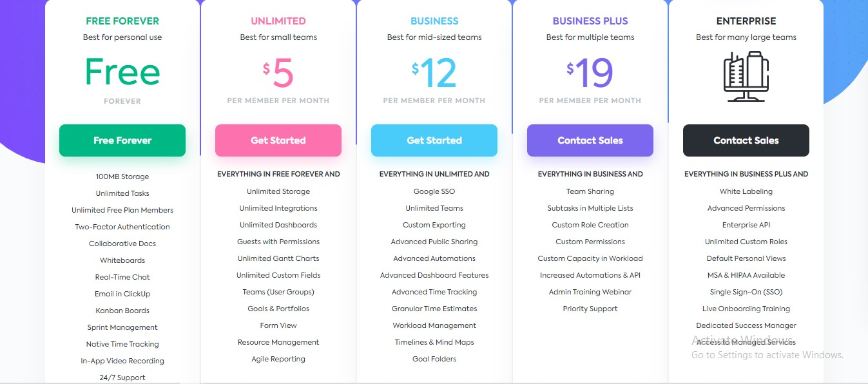
Task: Click the In-App Video Recording feature
Action: tap(122, 361)
